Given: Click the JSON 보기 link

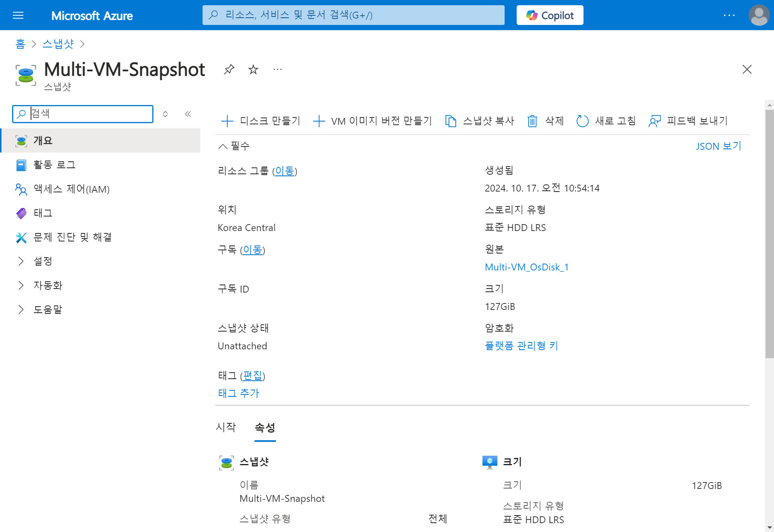Looking at the screenshot, I should [x=718, y=146].
